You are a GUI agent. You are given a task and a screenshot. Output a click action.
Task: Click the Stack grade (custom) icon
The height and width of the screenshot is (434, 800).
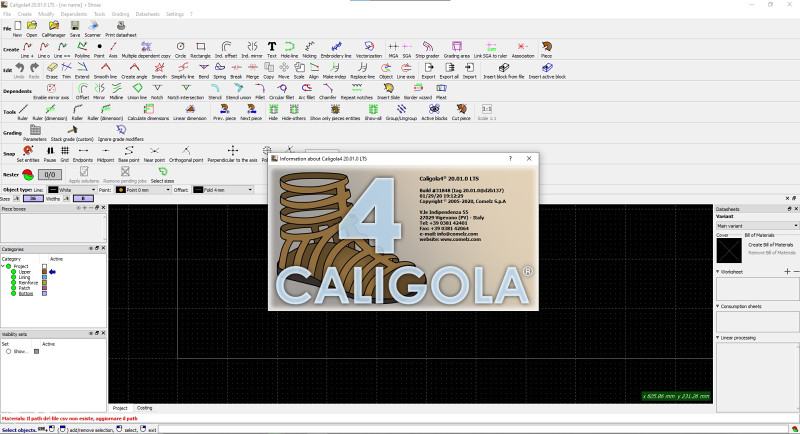(72, 133)
